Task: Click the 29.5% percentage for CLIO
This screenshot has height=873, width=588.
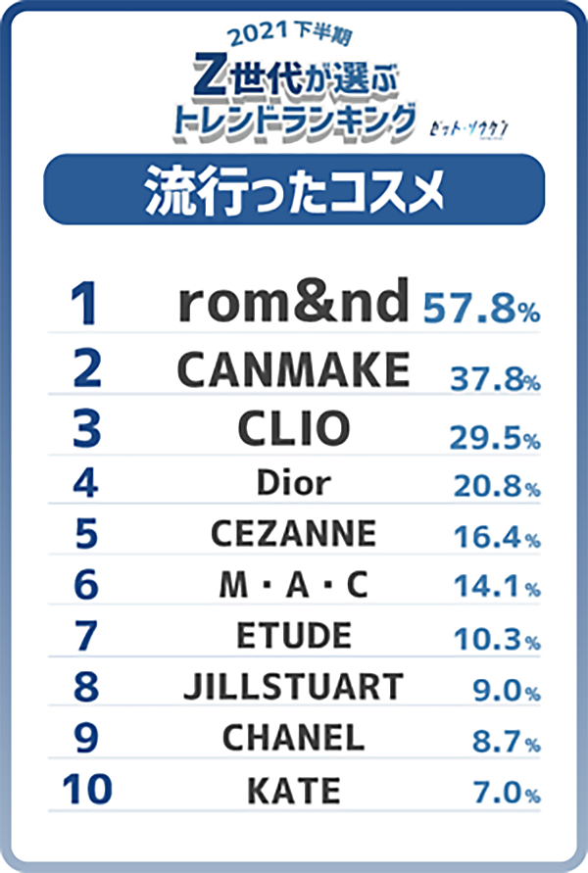Action: pos(495,438)
